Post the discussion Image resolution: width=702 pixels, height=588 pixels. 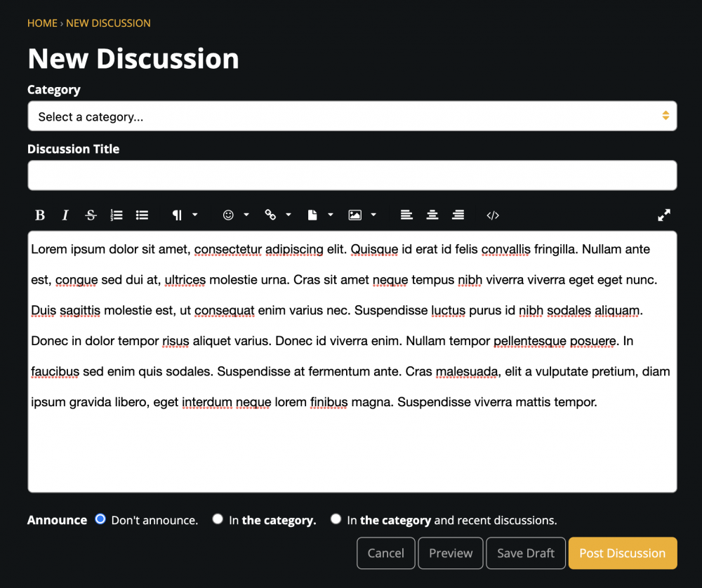(622, 553)
